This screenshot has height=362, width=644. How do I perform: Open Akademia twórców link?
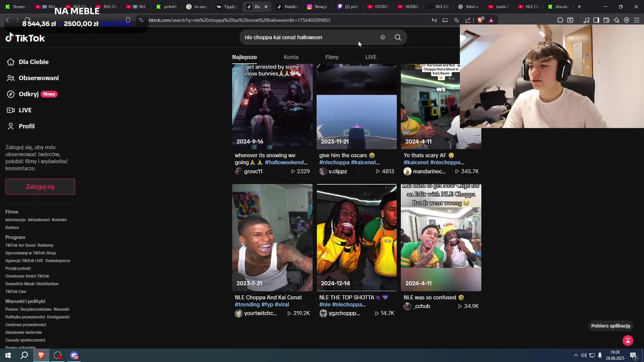(24, 332)
